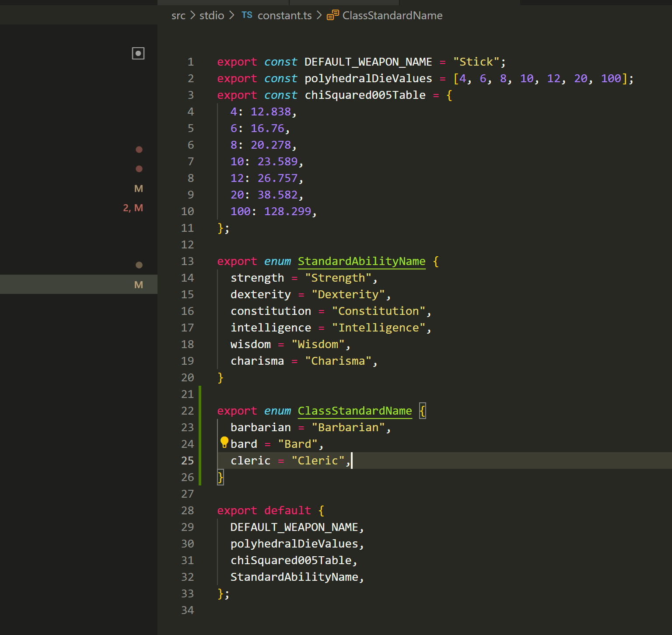Place cursor in the "Stick" string
Screen dimensions: 672x635
[476, 62]
